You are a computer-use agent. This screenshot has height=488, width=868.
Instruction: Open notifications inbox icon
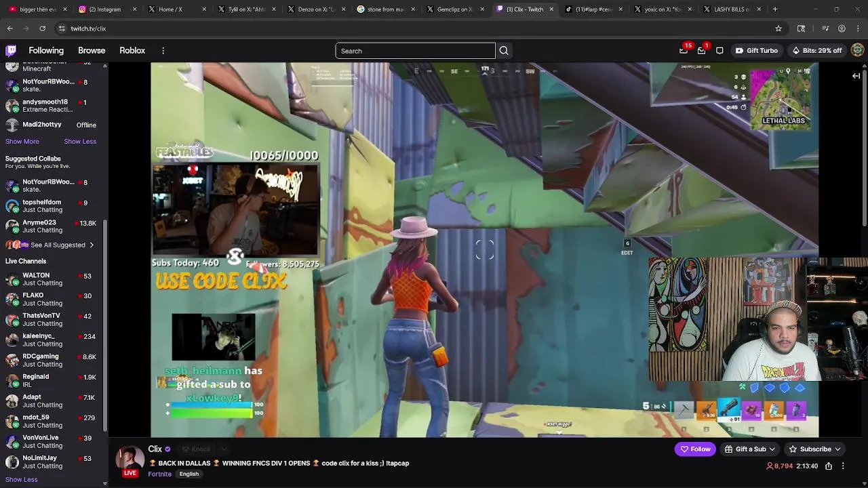click(701, 51)
